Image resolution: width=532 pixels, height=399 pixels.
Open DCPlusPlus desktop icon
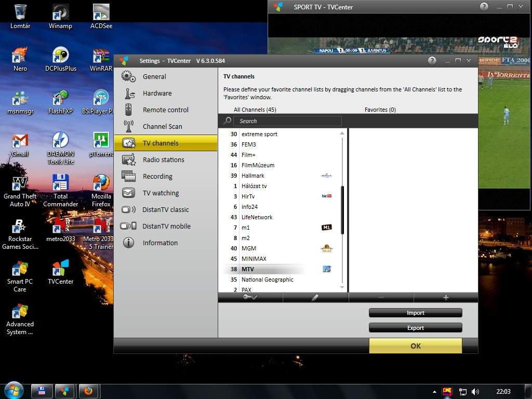click(61, 59)
